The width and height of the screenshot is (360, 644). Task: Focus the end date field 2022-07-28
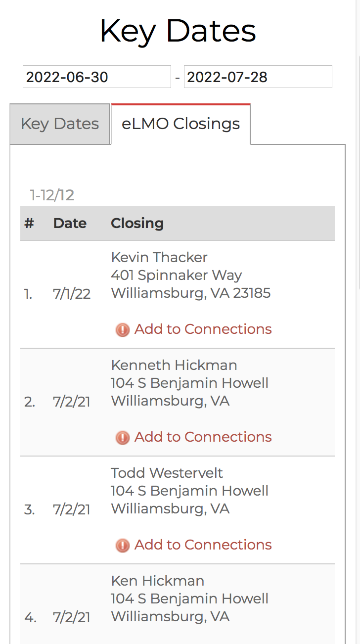coord(258,77)
